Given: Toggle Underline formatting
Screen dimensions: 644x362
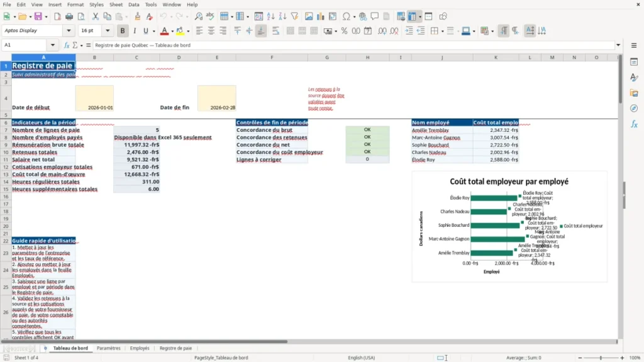Looking at the screenshot, I should (145, 31).
